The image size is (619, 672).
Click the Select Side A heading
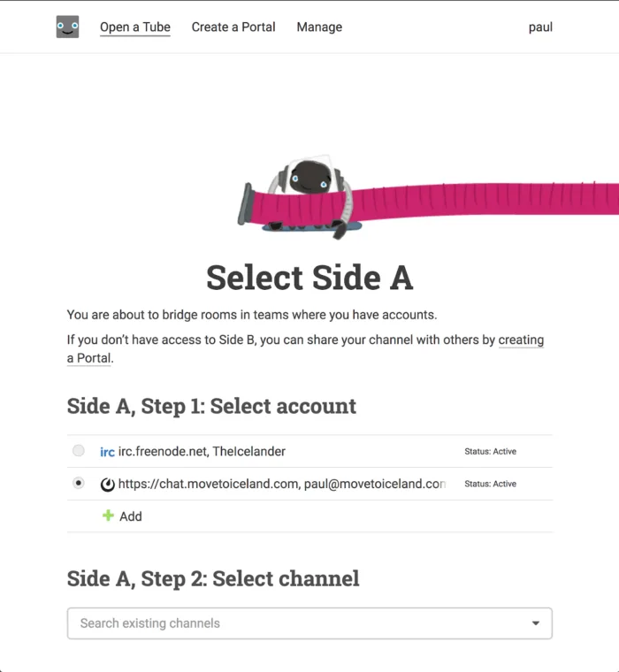309,278
